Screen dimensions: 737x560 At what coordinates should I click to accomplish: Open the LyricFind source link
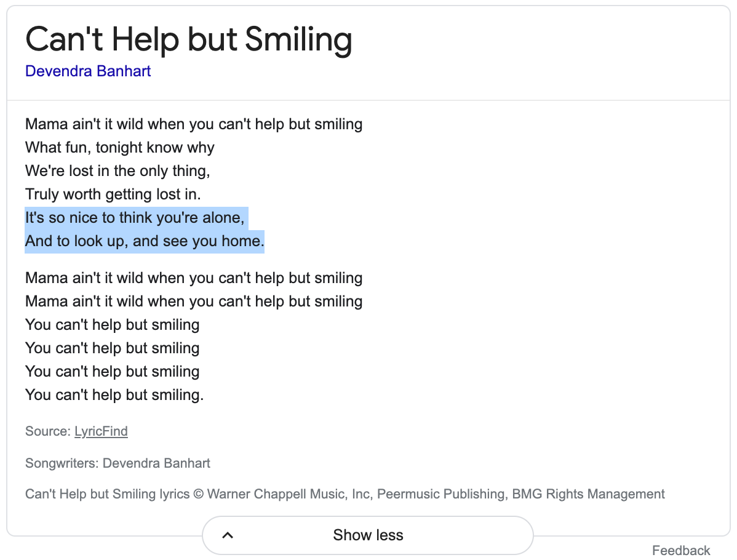[x=101, y=431]
